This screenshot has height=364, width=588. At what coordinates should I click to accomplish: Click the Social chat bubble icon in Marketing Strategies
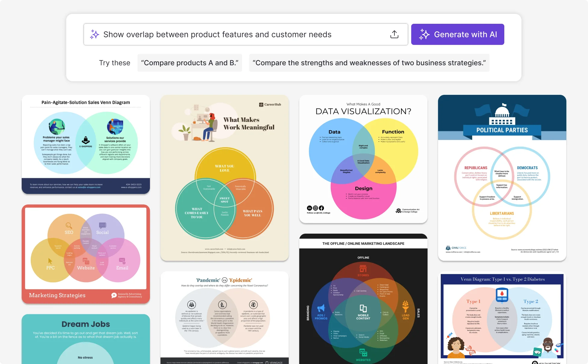103,225
